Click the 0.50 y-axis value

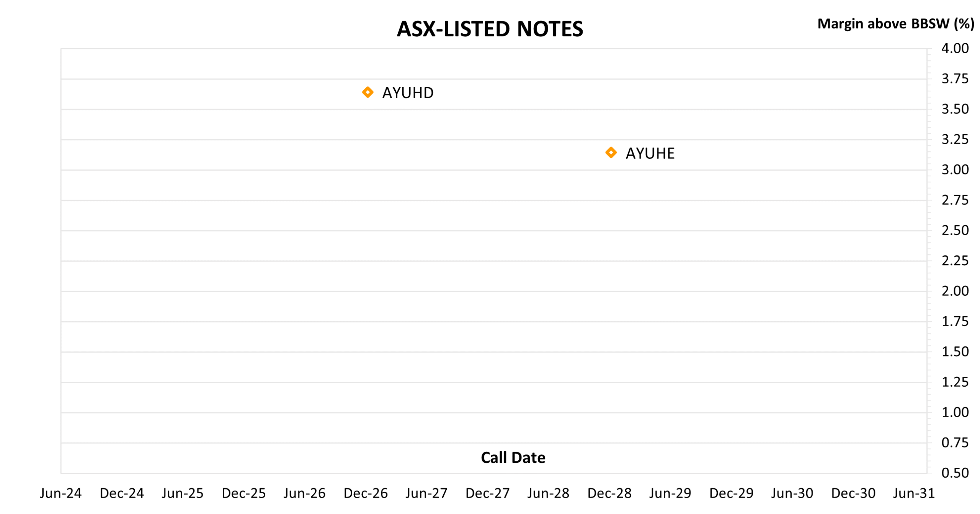[x=955, y=473]
